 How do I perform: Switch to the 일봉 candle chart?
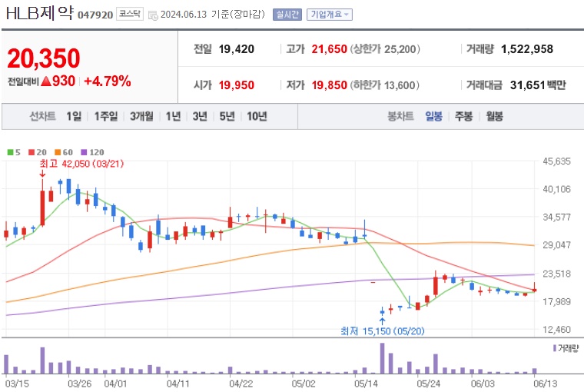(x=434, y=116)
